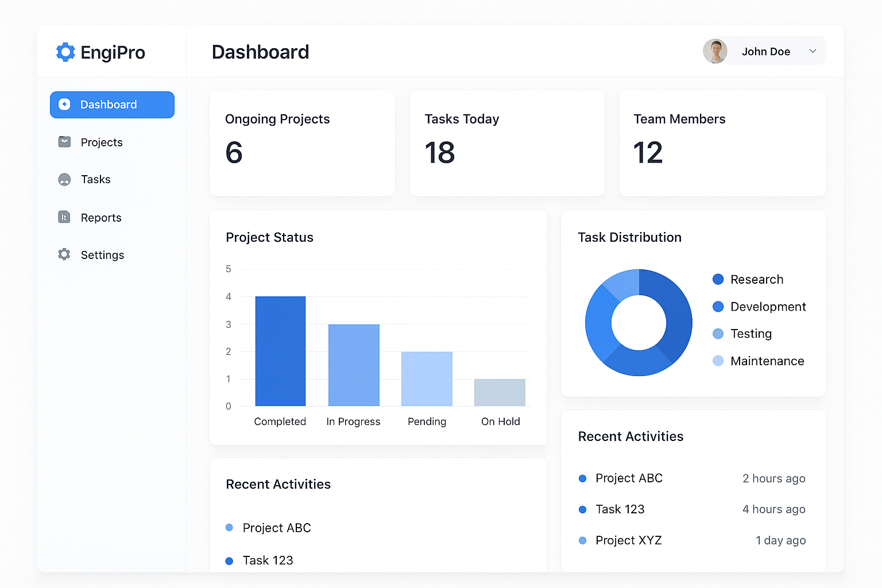Toggle the Maintenance legend item
Viewport: 882px width, 588px height.
click(x=767, y=361)
